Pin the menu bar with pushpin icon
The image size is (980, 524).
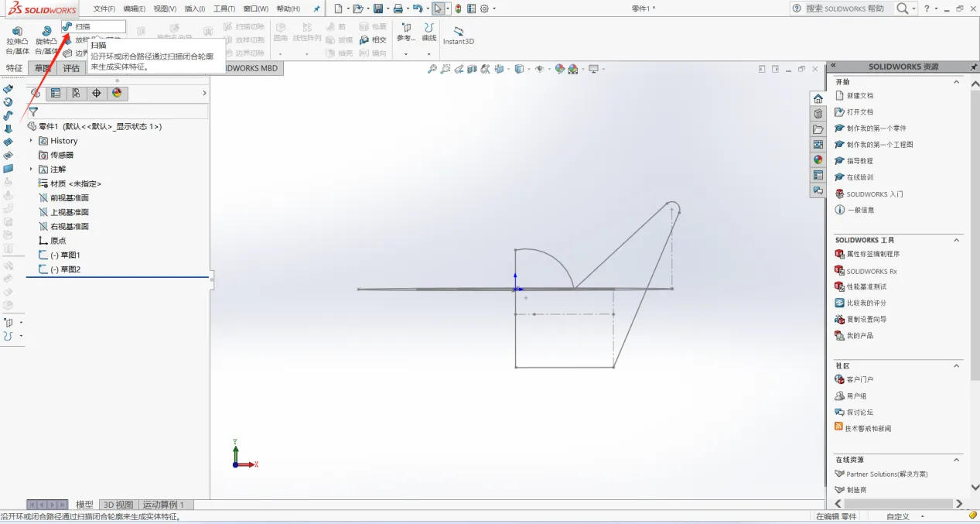[316, 9]
